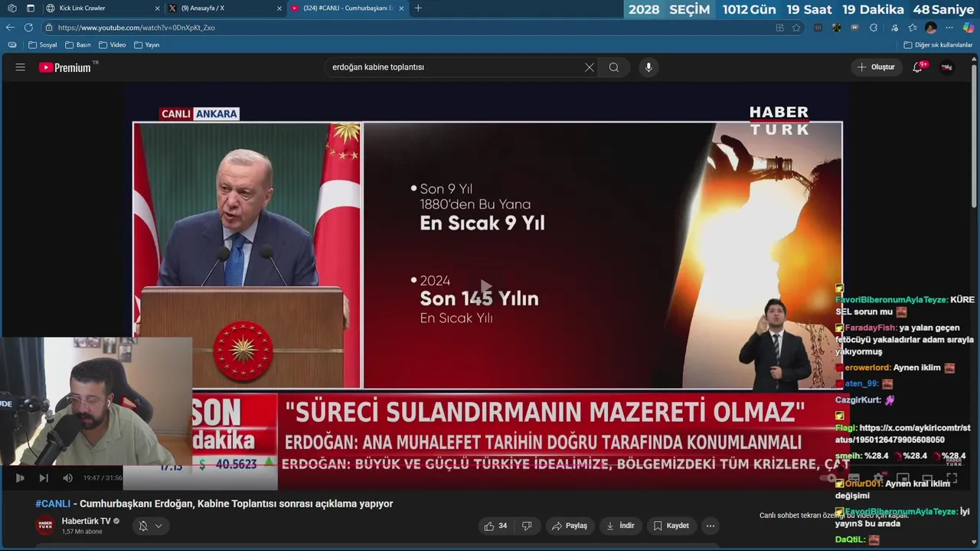
Task: Skip to the next video
Action: point(44,478)
